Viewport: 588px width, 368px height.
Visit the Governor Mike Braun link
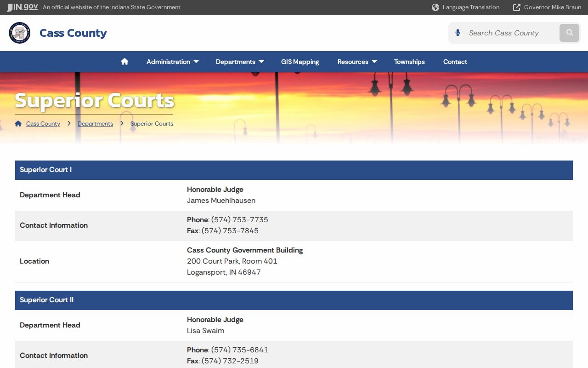coord(553,7)
